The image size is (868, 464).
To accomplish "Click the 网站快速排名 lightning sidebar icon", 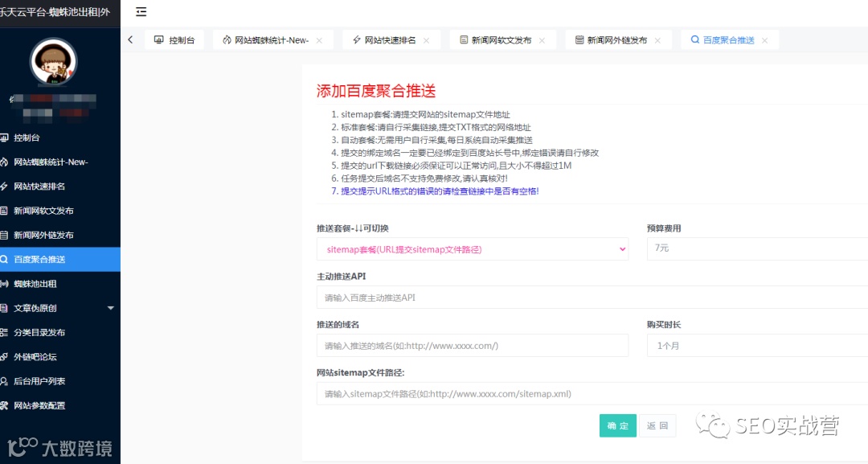I will [4, 187].
